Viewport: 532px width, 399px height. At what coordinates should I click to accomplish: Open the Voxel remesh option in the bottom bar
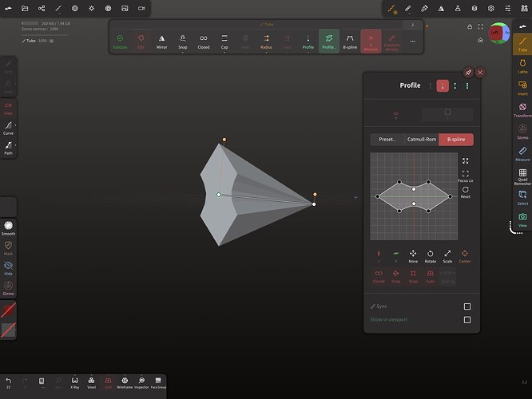pos(91,383)
